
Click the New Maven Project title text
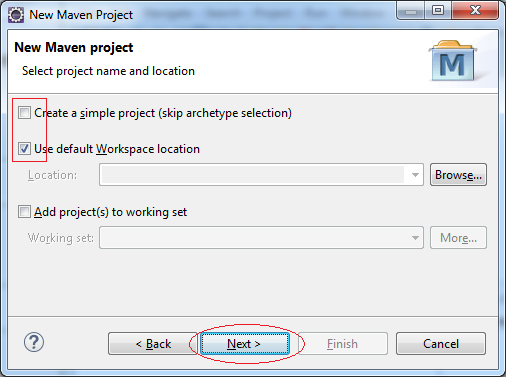[x=81, y=15]
